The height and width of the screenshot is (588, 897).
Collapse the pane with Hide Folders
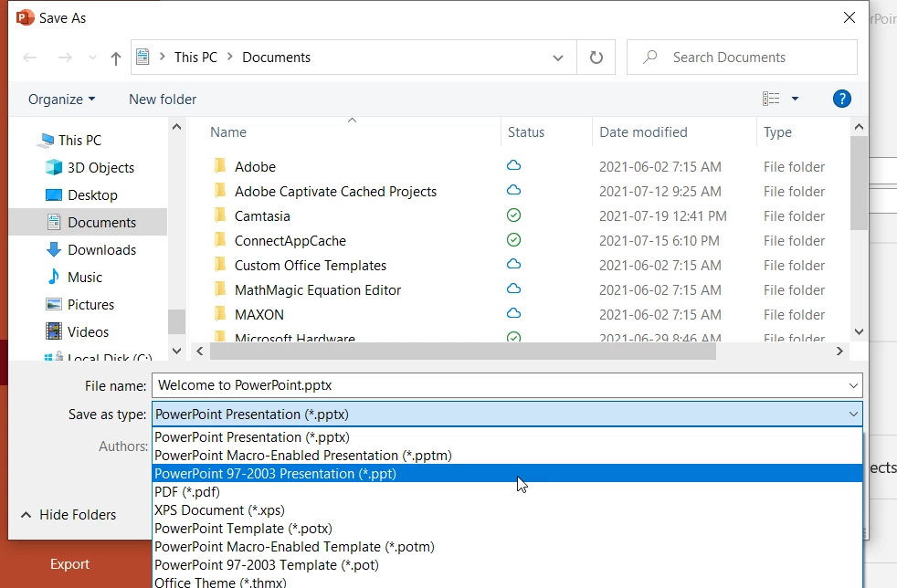click(x=69, y=515)
